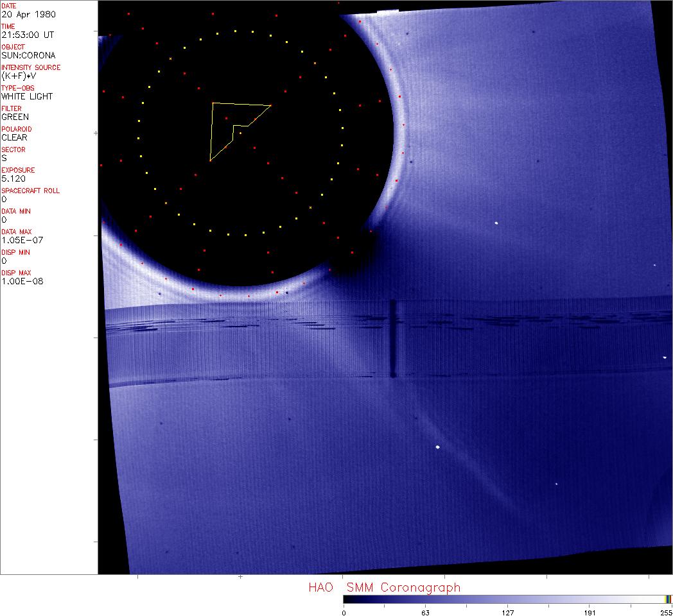Click the colorbar tick label 191
673x616 pixels.
click(590, 612)
